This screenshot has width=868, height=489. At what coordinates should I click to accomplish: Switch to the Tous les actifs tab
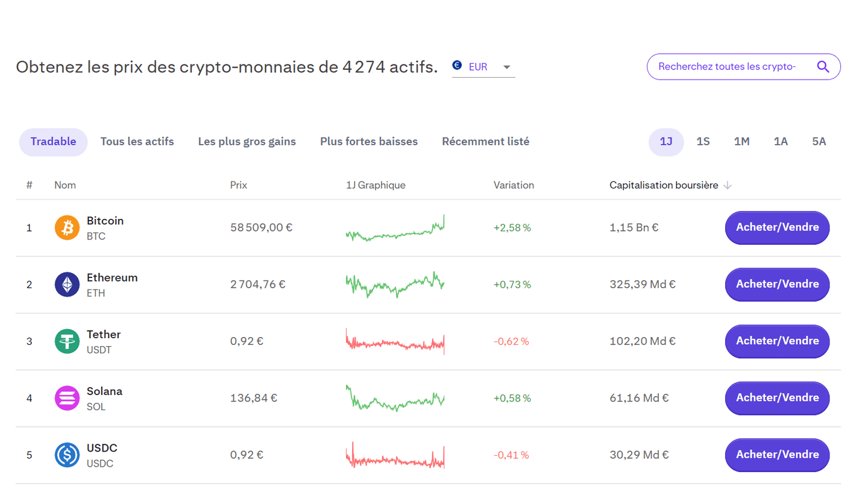[x=137, y=141]
